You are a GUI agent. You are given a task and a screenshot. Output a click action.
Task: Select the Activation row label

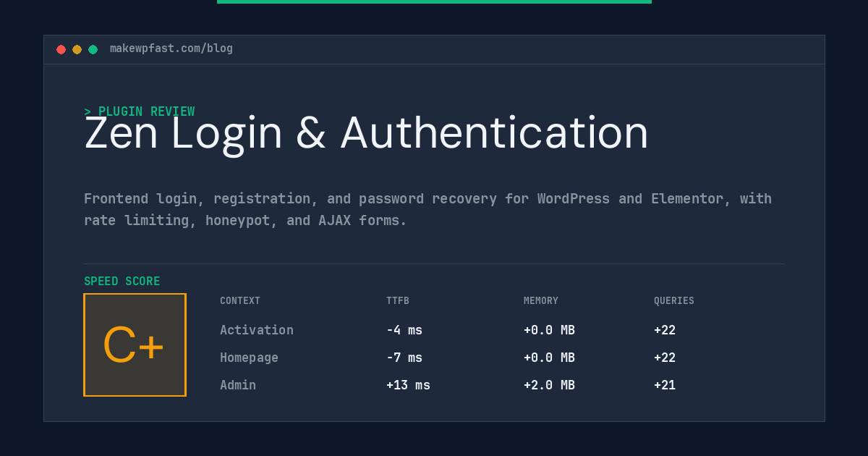tap(257, 330)
